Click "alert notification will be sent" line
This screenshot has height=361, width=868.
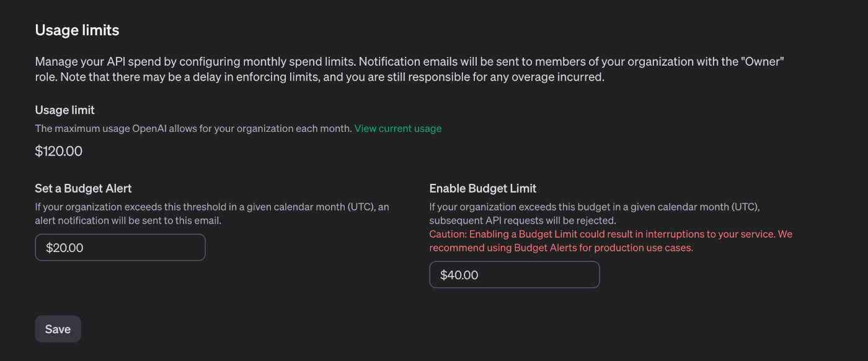(128, 220)
